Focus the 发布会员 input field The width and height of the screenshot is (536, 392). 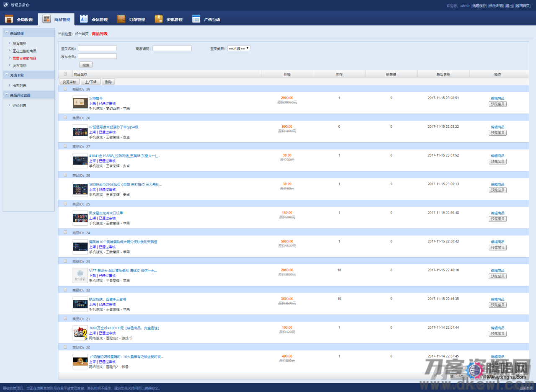coord(97,56)
